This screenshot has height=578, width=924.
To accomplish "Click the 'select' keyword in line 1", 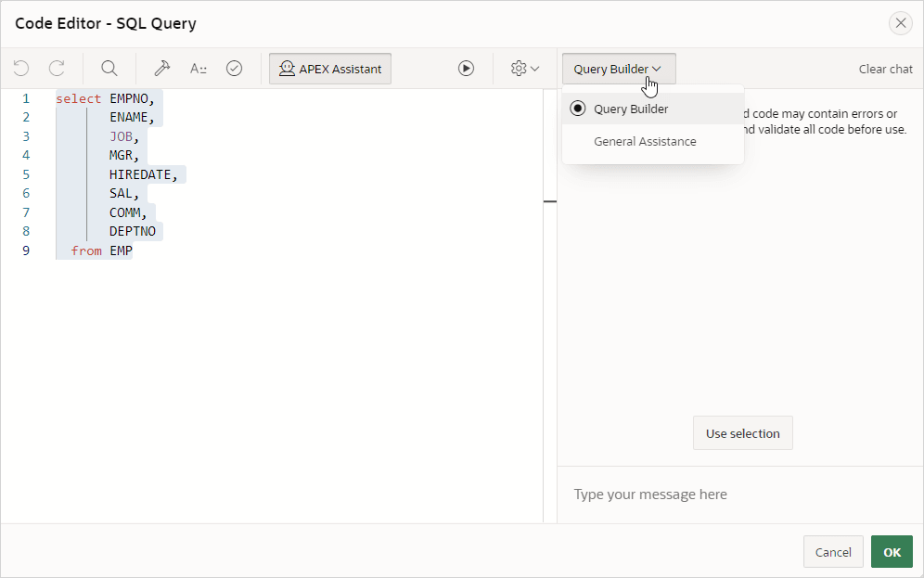I will [79, 98].
